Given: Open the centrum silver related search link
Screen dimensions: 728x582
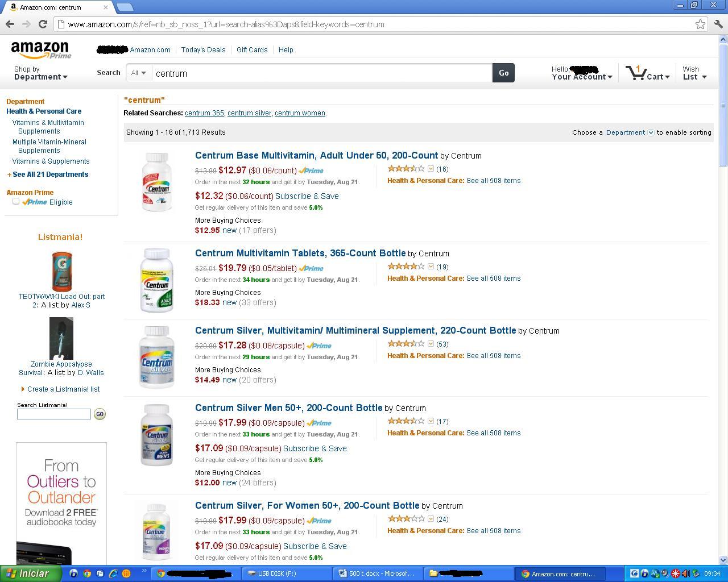Looking at the screenshot, I should pos(249,113).
